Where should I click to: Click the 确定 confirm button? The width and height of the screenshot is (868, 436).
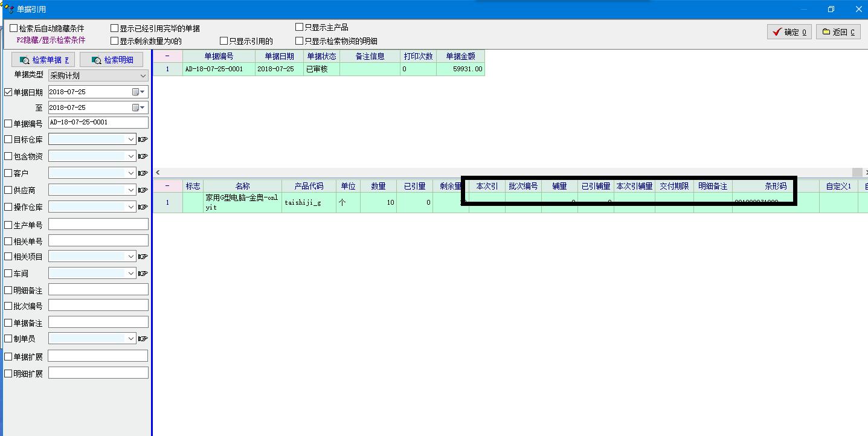(x=789, y=32)
